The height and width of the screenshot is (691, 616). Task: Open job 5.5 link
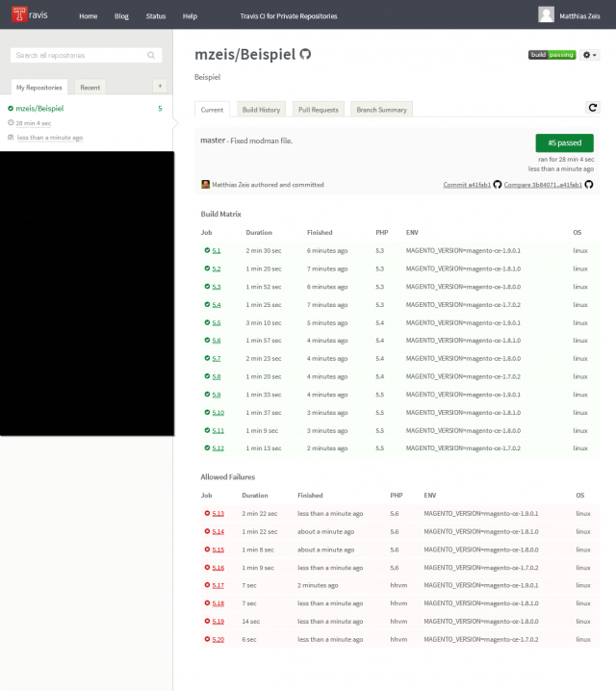pos(217,323)
